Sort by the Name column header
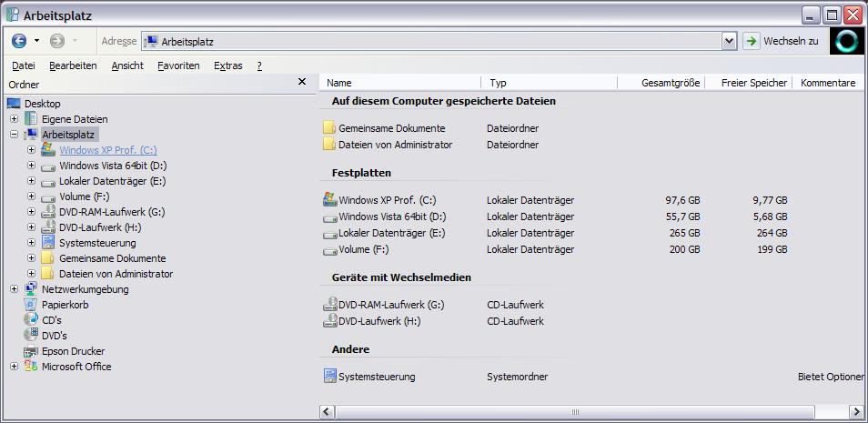 tap(399, 83)
